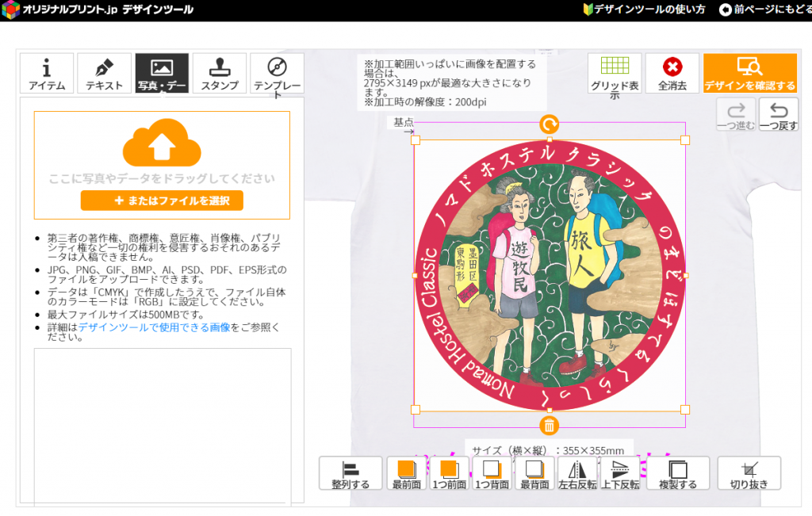Click 上下反転 vertical flip

coord(620,473)
